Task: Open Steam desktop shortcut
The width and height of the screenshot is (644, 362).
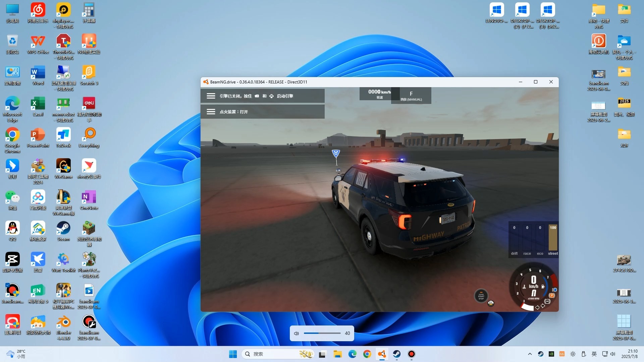Action: (63, 231)
